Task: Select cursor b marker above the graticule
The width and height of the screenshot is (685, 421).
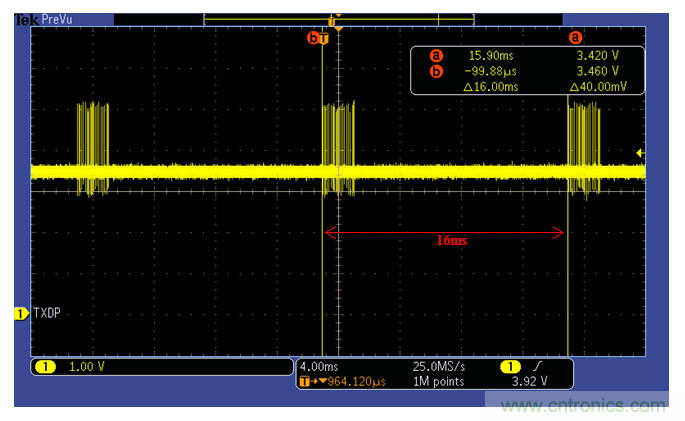Action: pos(313,38)
